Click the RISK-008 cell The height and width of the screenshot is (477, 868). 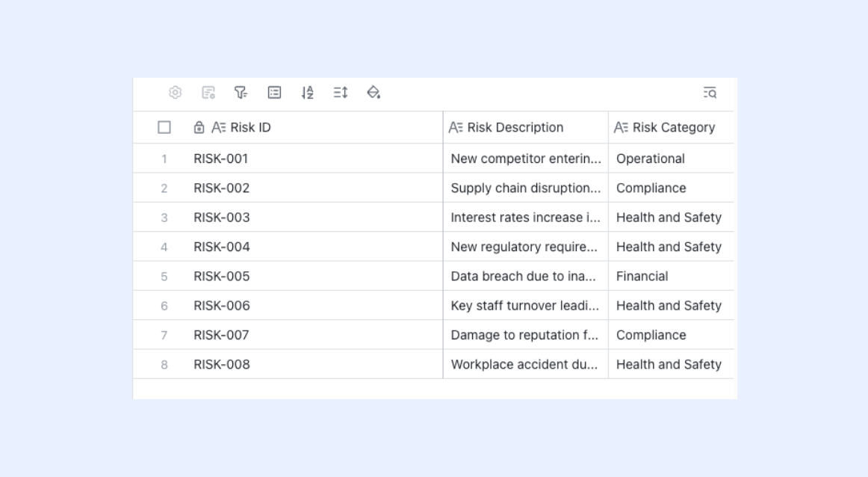pos(315,364)
